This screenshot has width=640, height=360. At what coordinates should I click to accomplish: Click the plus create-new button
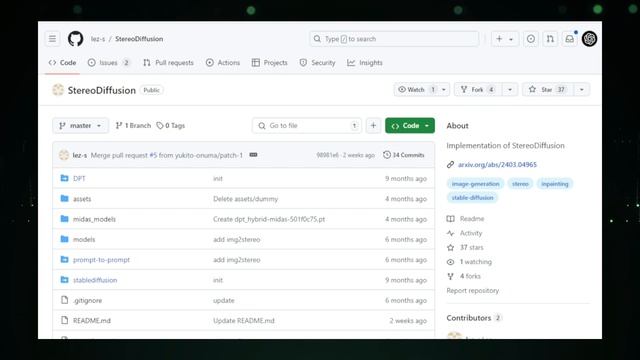pyautogui.click(x=499, y=39)
